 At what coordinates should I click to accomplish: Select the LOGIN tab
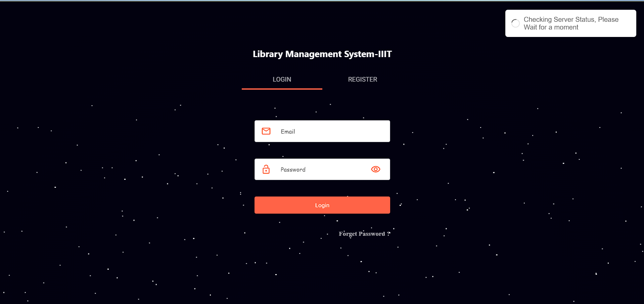click(282, 80)
